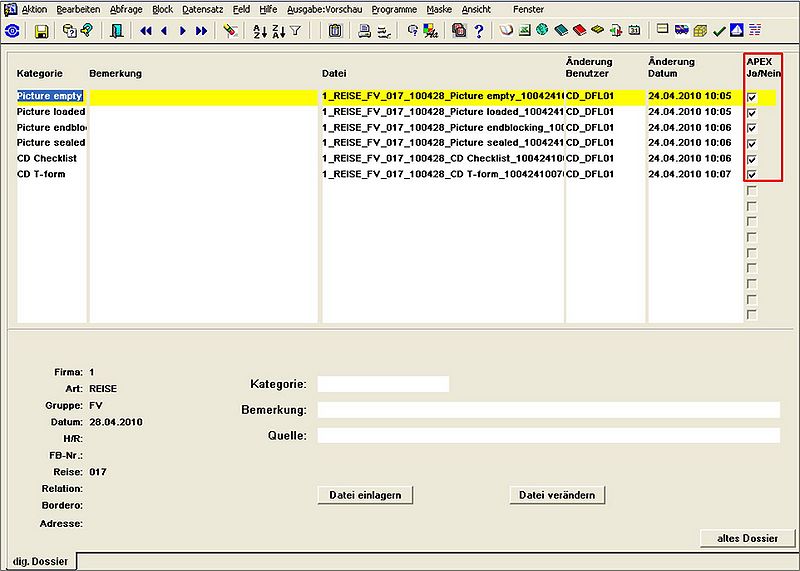Open the Abfrage menu
The height and width of the screenshot is (571, 800).
tap(126, 9)
